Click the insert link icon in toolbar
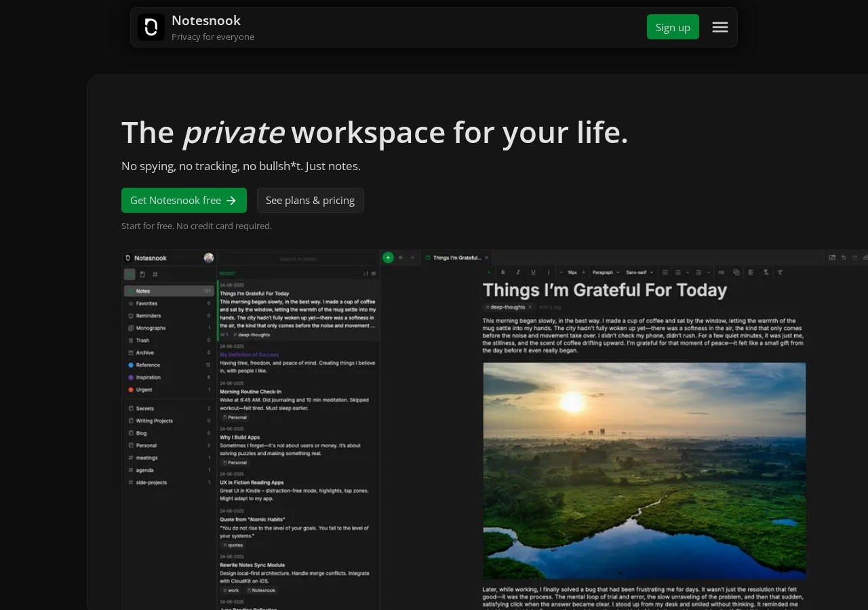 point(721,272)
